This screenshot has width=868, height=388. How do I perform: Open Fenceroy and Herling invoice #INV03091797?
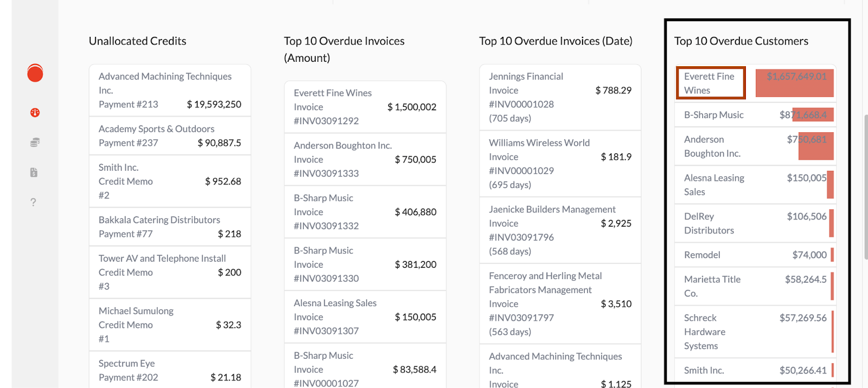click(x=560, y=304)
